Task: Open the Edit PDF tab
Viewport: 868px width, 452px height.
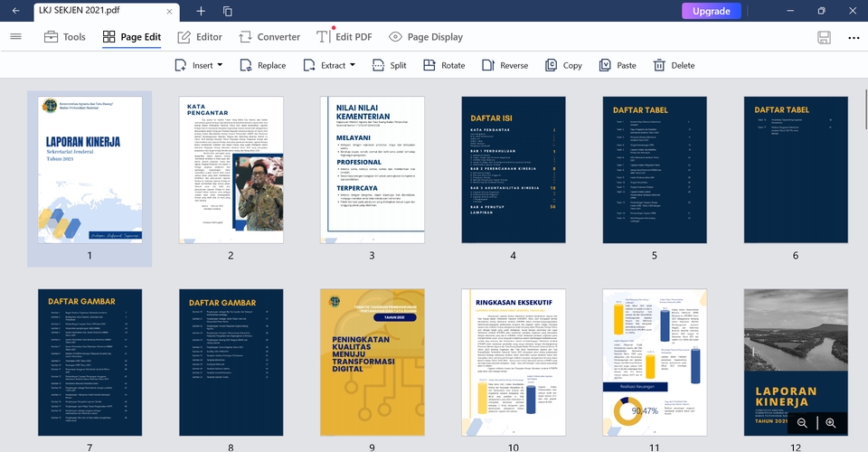Action: (x=344, y=37)
